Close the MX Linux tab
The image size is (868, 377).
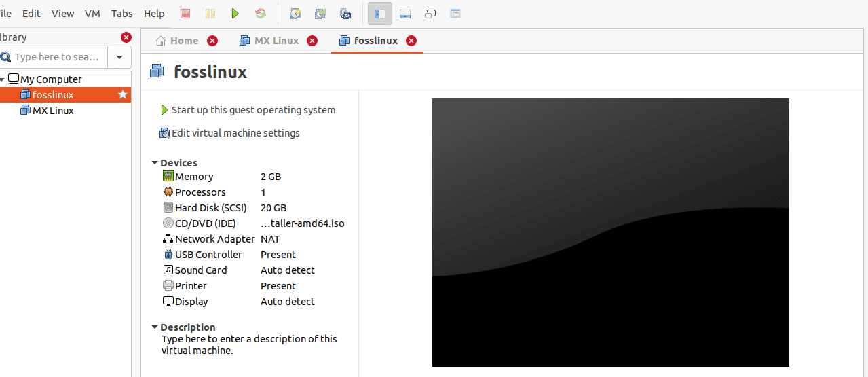tap(312, 41)
